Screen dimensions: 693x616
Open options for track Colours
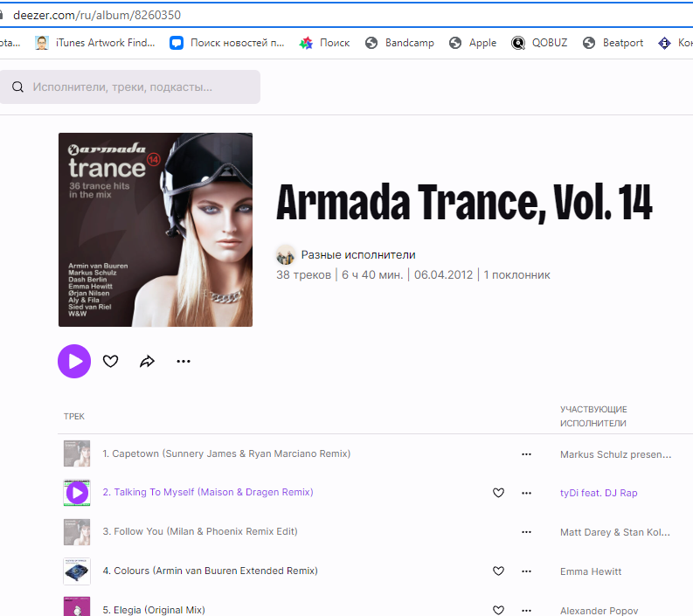click(x=526, y=571)
